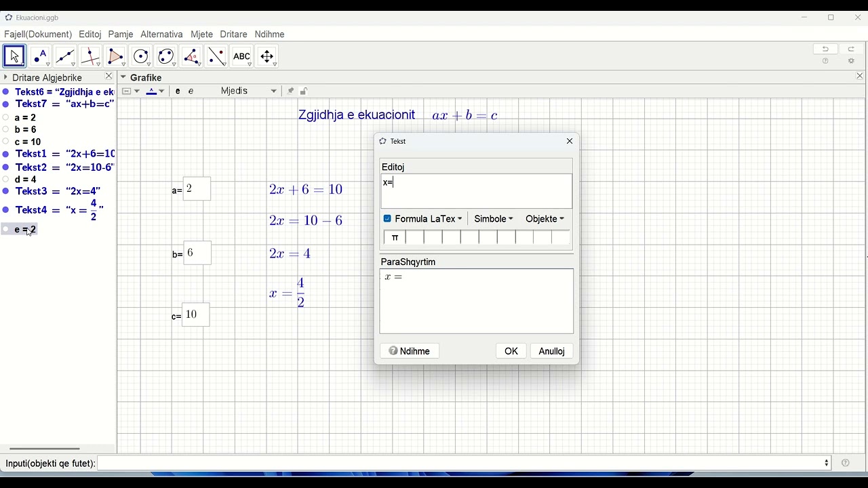Screen dimensions: 868x488
Task: Toggle the Formula LaTex checkbox
Action: click(x=387, y=218)
